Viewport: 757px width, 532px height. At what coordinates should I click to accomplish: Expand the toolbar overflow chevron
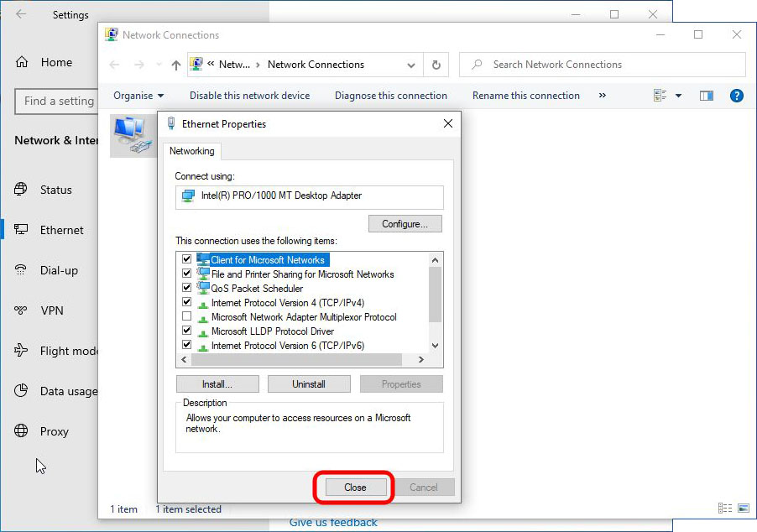click(602, 96)
